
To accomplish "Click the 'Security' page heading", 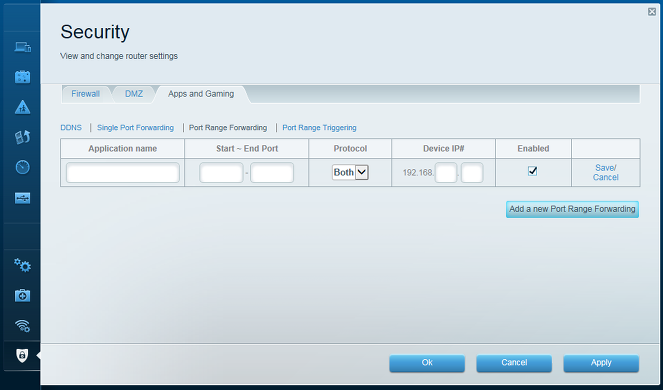I will point(95,32).
